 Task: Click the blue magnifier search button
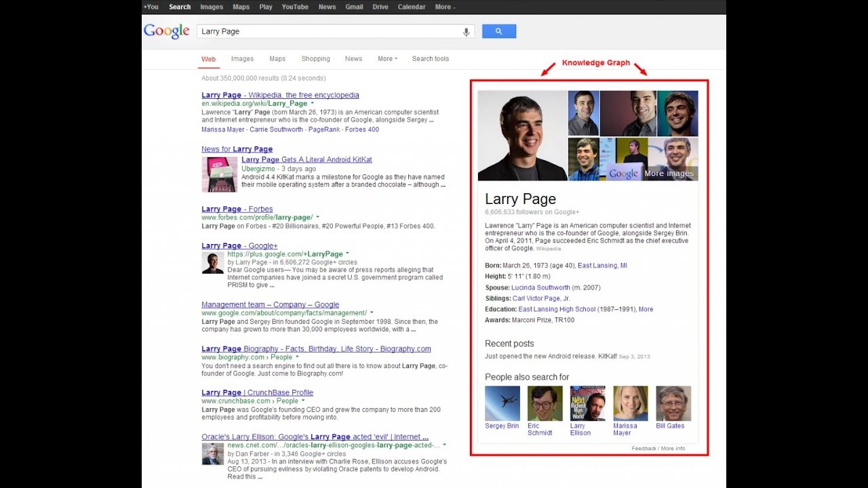499,31
